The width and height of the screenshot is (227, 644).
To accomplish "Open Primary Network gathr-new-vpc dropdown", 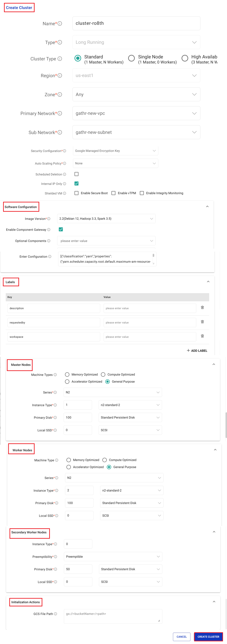I will pos(136,113).
